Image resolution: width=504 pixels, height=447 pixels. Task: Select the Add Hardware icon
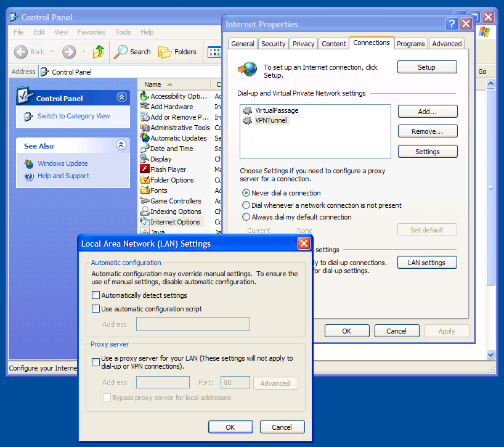[145, 107]
